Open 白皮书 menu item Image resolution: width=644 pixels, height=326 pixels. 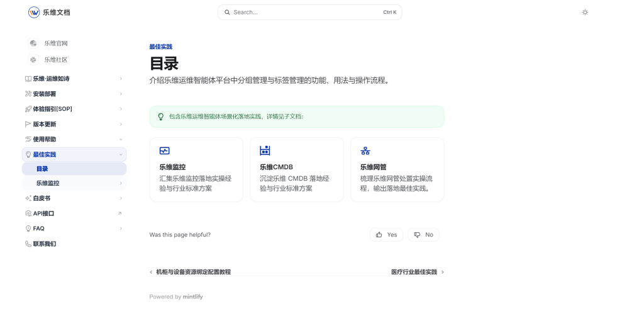(74, 198)
